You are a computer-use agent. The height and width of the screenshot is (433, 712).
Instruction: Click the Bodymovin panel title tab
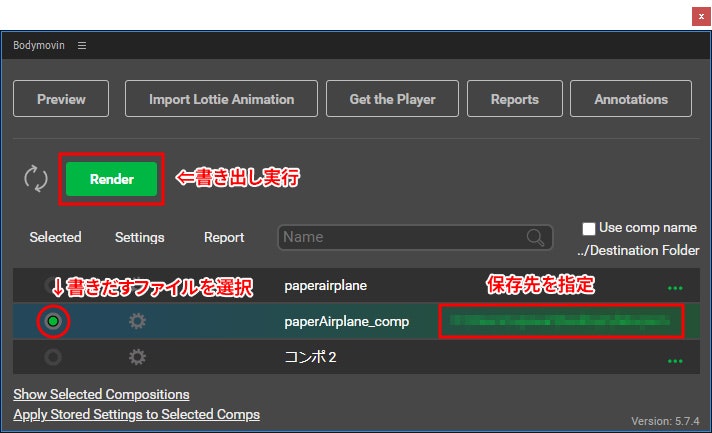click(x=39, y=45)
